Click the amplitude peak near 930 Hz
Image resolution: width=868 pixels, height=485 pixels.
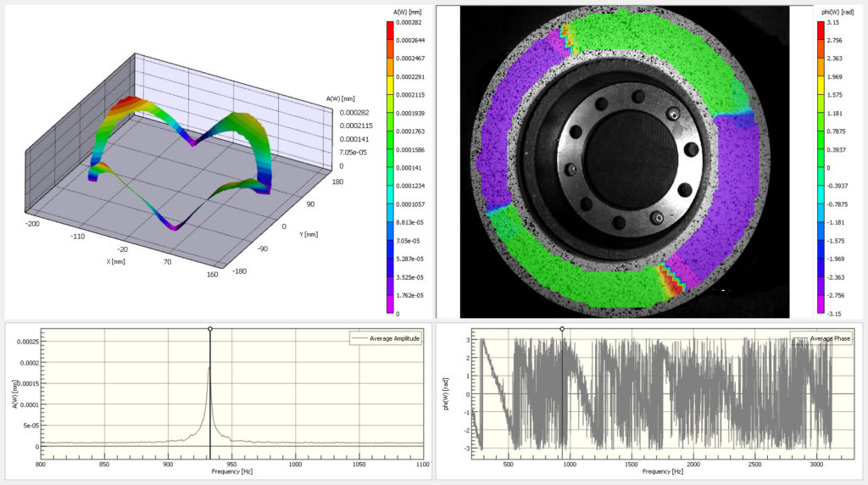(x=209, y=368)
